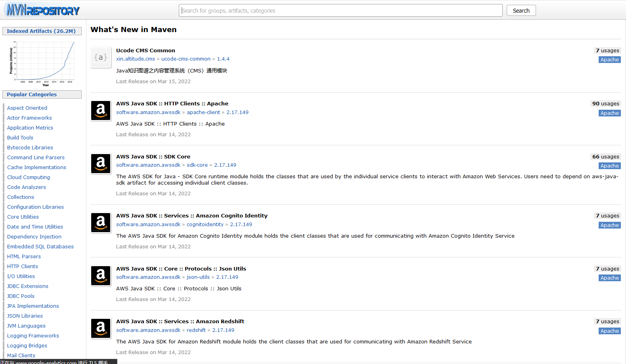
Task: Click the Apache license tag for SDK Core
Action: point(609,166)
